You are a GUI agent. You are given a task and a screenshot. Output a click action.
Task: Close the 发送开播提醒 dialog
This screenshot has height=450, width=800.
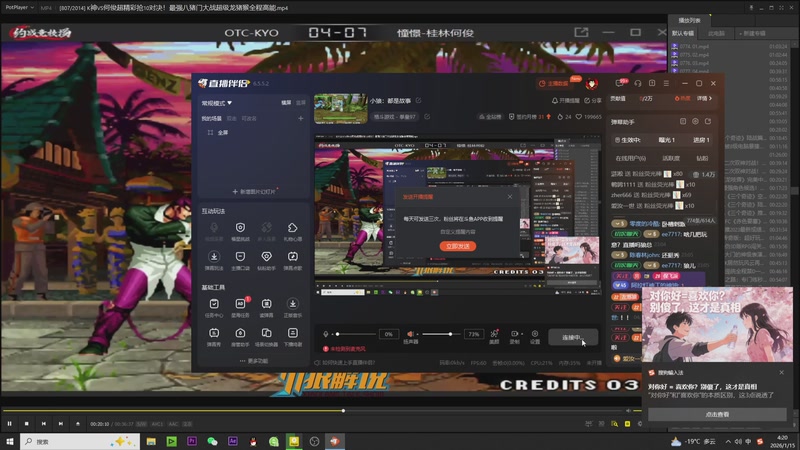pyautogui.click(x=510, y=197)
